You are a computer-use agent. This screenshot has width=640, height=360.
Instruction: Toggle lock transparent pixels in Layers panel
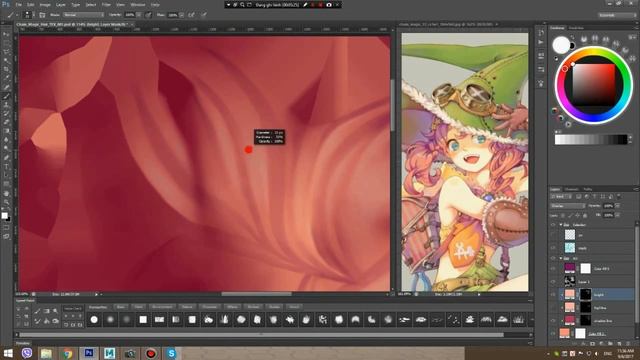pos(563,215)
